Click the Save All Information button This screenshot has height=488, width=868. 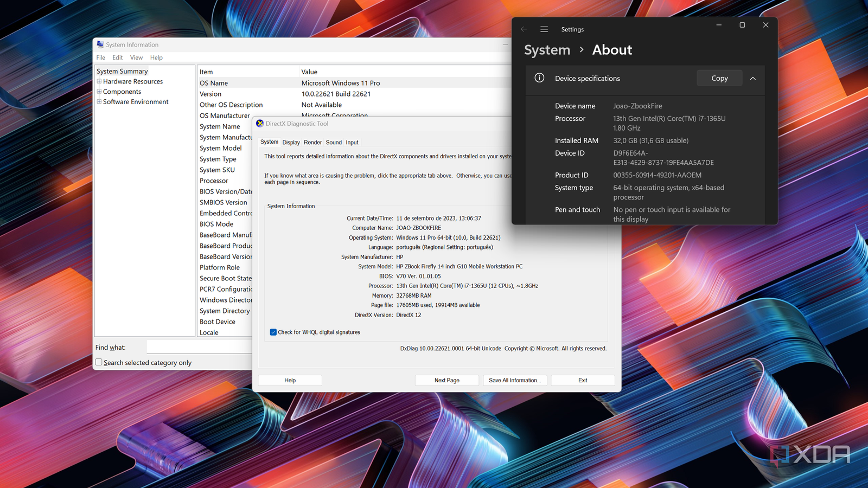point(515,381)
